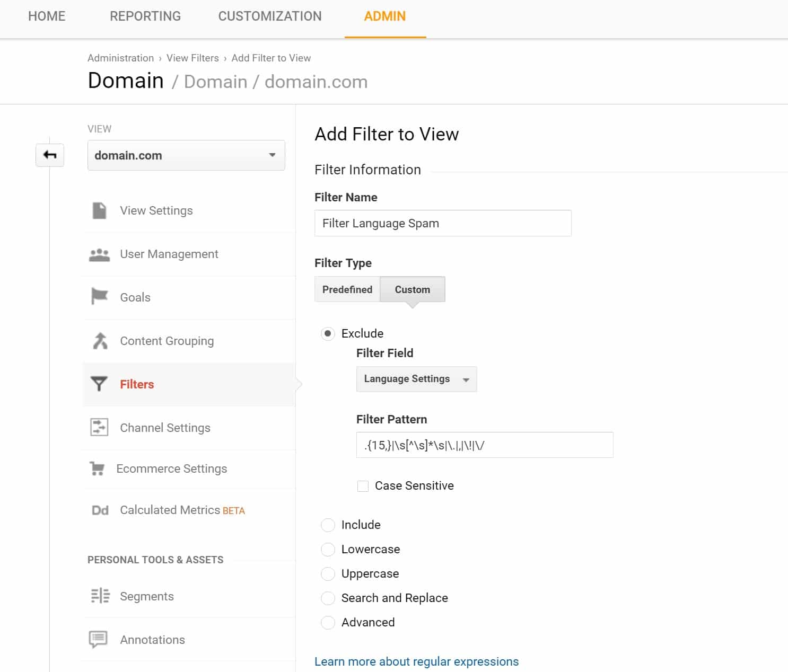Click the Goals flag icon
The width and height of the screenshot is (788, 672).
99,297
